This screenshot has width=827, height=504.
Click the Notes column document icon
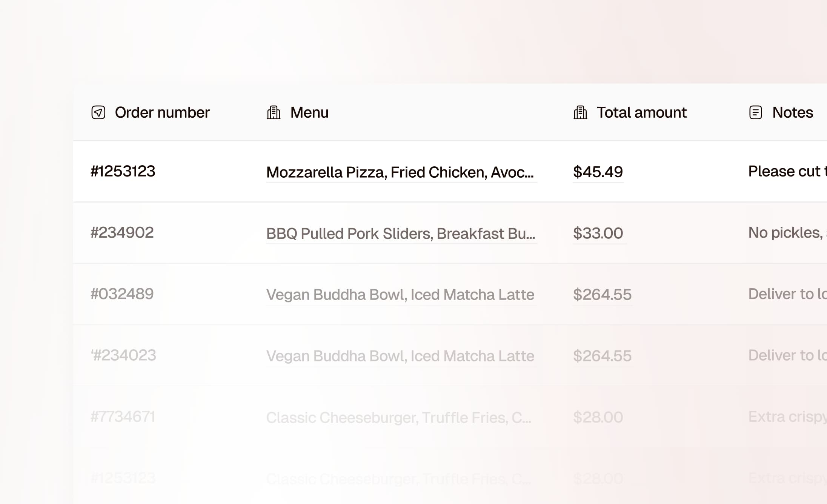point(755,112)
